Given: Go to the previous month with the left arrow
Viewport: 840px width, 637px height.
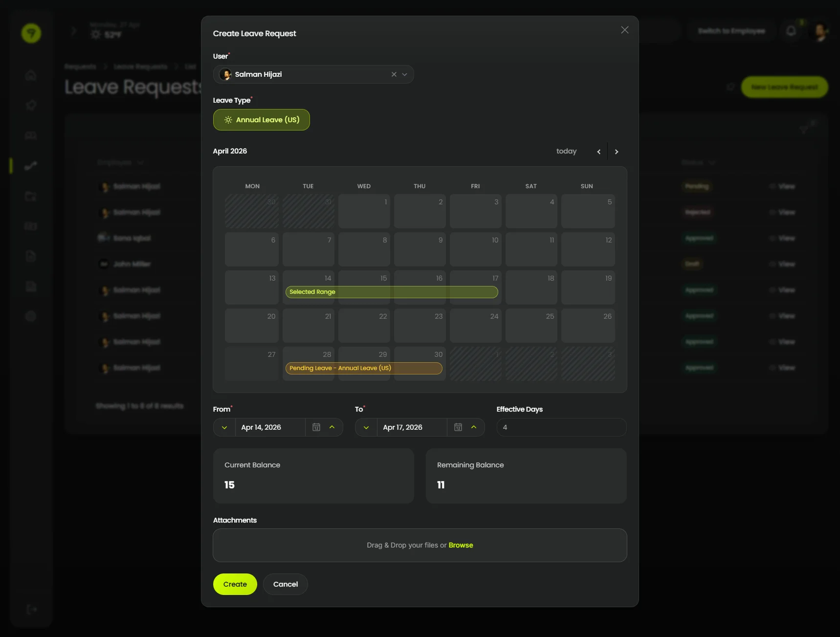Looking at the screenshot, I should pos(598,152).
